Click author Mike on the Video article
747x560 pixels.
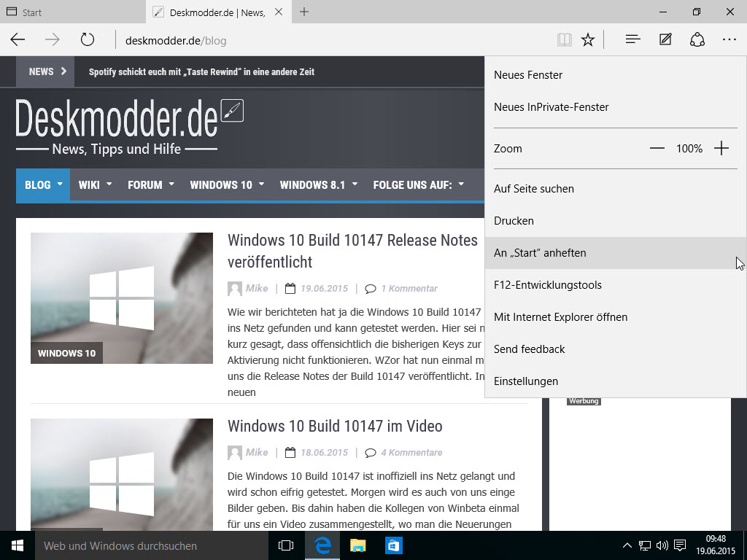pos(257,453)
